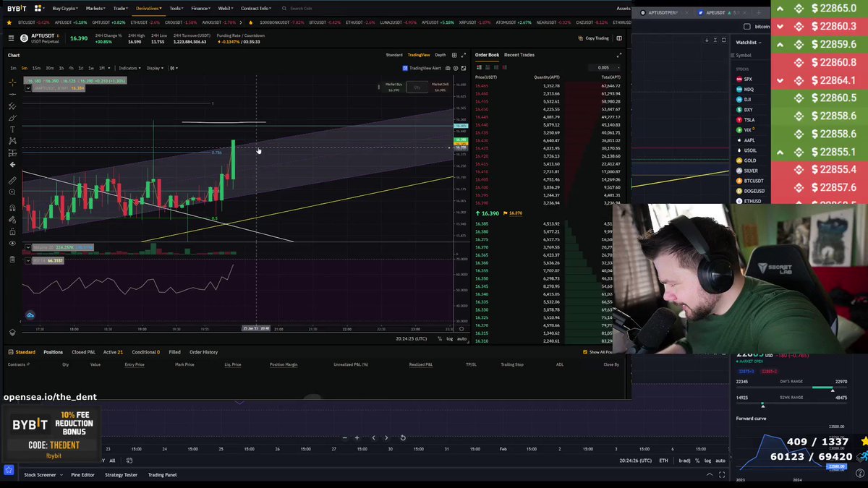Toggle the Standard mode icon in positions panel

pyautogui.click(x=11, y=352)
